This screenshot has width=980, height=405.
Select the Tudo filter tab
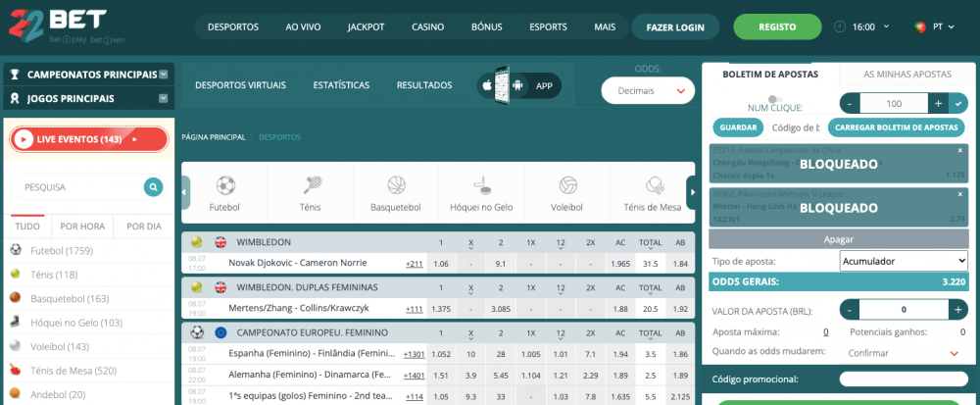27,227
